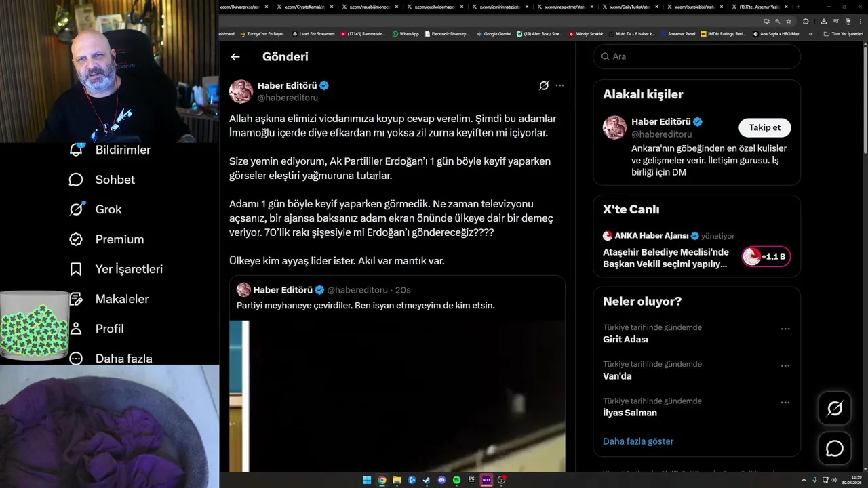Open Haber Editörü in Alakalı kişiler
868x488 pixels.
point(660,122)
